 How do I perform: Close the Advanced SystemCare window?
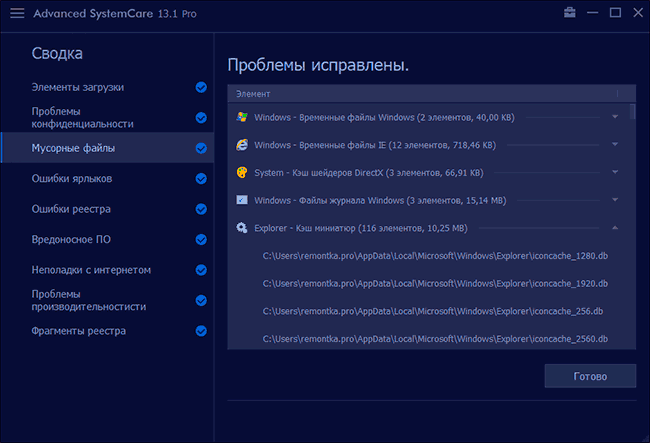(x=638, y=13)
